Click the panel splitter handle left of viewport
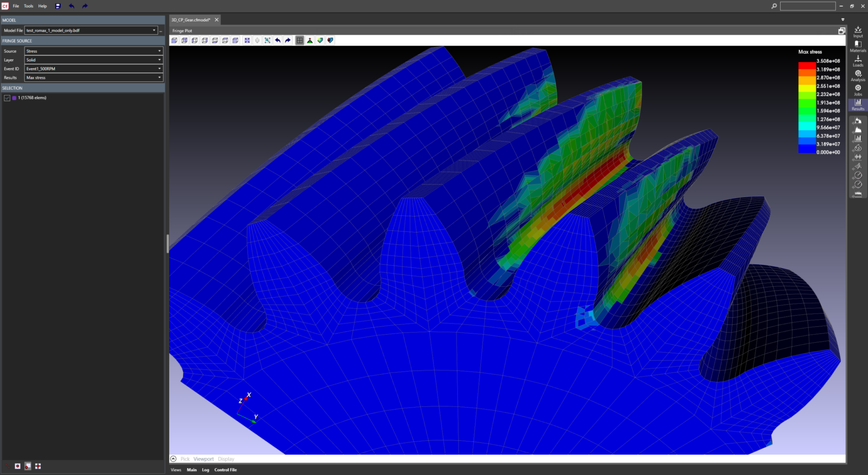 pyautogui.click(x=167, y=243)
